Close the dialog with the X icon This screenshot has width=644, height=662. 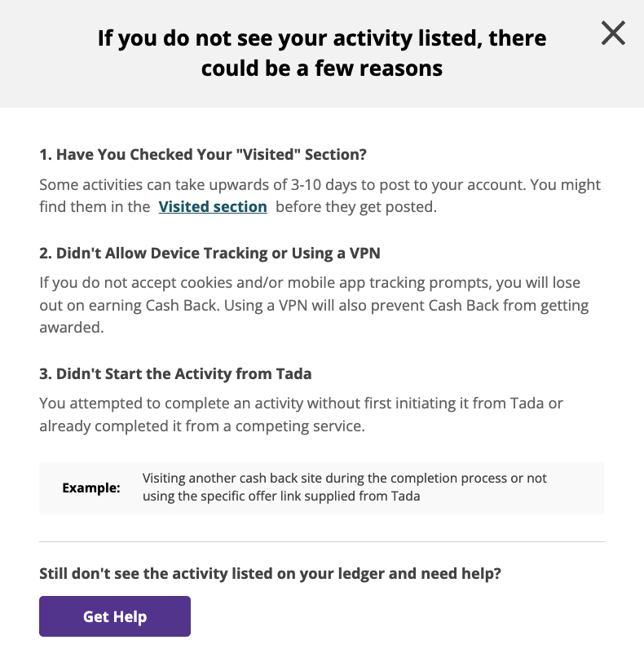point(613,33)
